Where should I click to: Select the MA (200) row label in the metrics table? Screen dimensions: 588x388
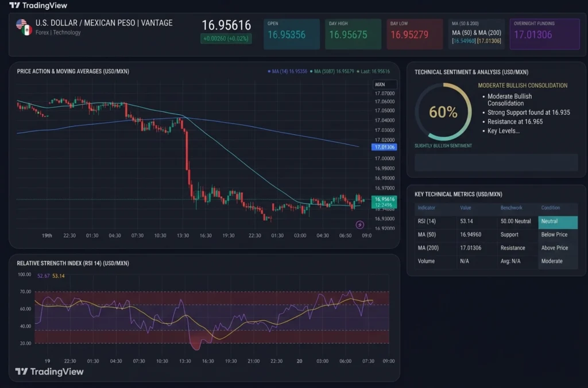click(428, 248)
